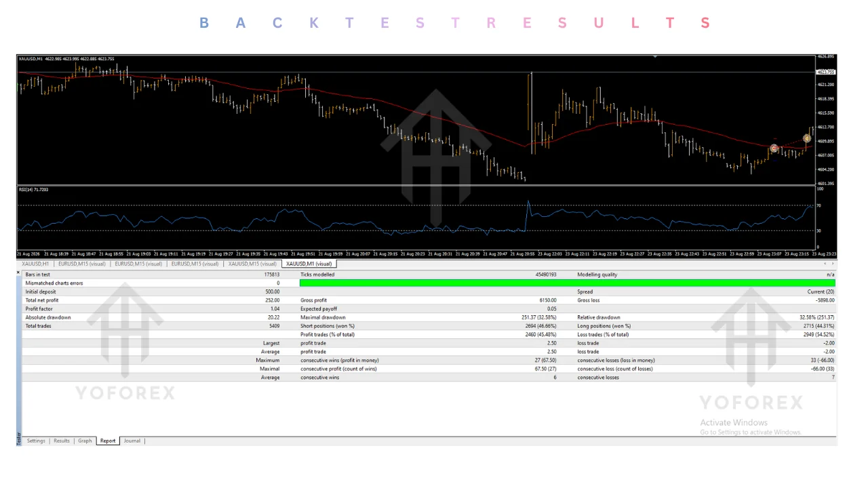
Task: Click the green modelling quality bar
Action: [567, 283]
